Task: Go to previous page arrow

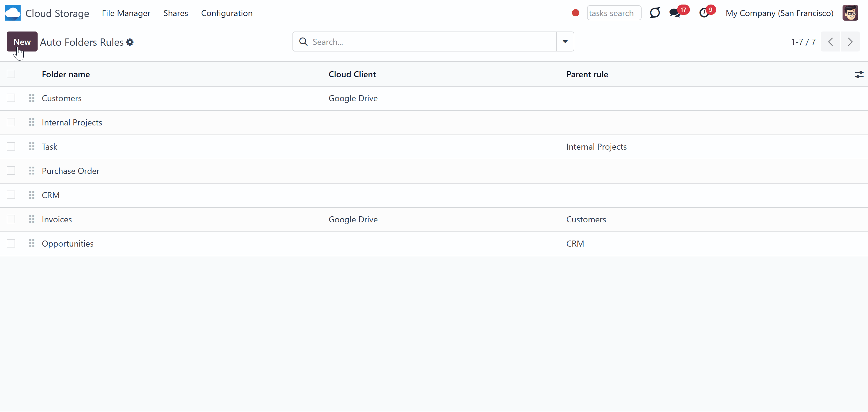Action: [831, 42]
